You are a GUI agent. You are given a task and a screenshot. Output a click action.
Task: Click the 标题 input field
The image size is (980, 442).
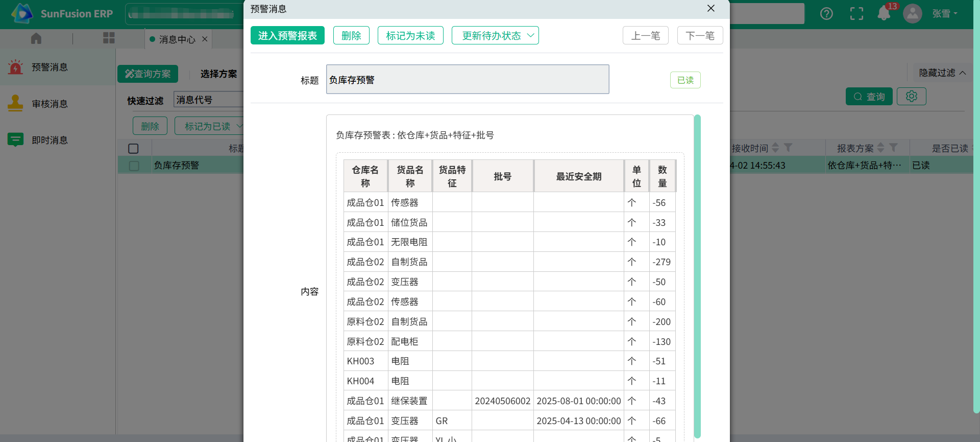(x=467, y=80)
